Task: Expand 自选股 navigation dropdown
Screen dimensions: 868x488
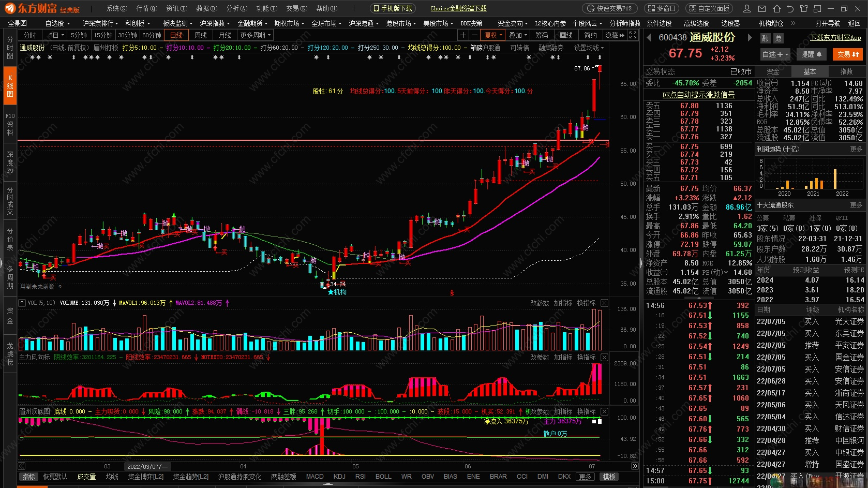Action: click(57, 23)
